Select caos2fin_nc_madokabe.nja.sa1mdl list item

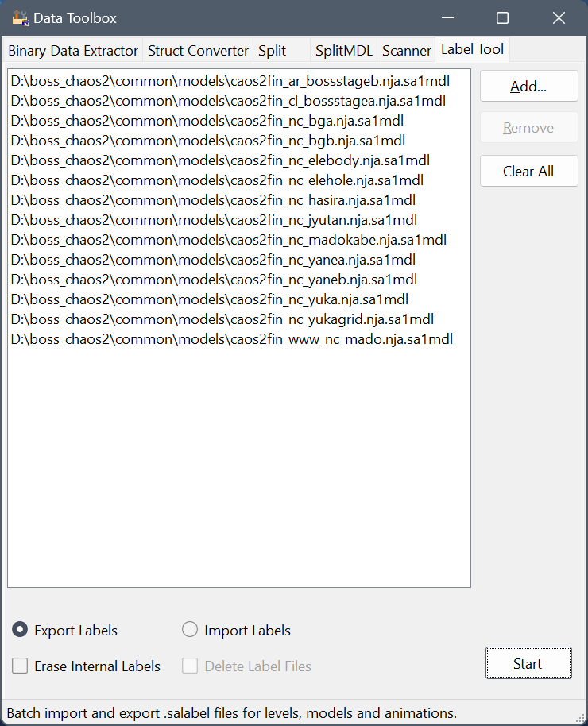pos(229,240)
